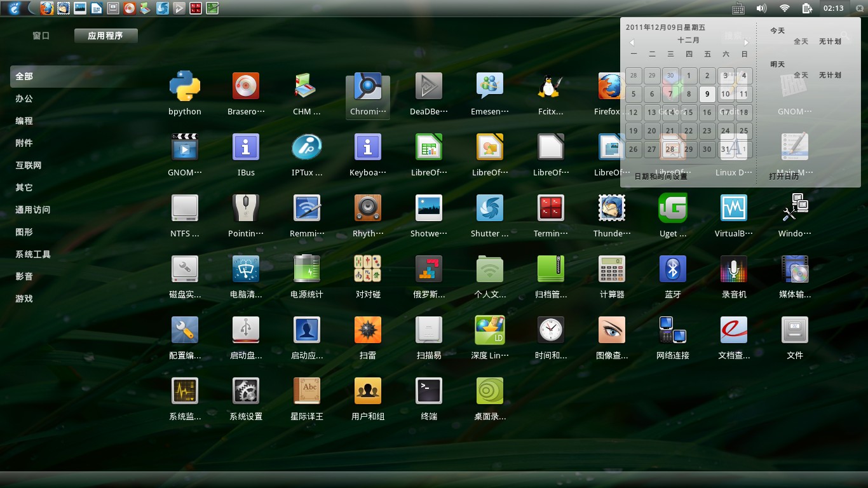
Task: Launch the 录音机 sound recorder
Action: [734, 269]
